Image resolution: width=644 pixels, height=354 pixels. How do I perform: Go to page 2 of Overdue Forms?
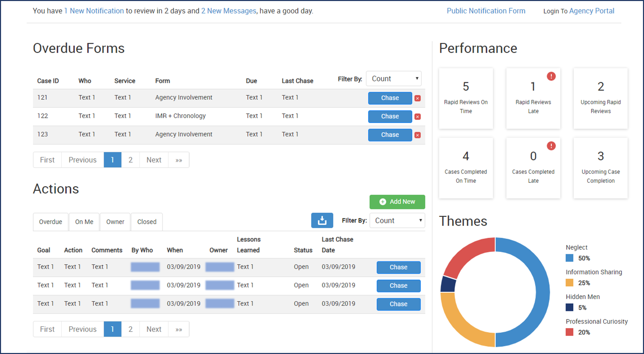(130, 160)
